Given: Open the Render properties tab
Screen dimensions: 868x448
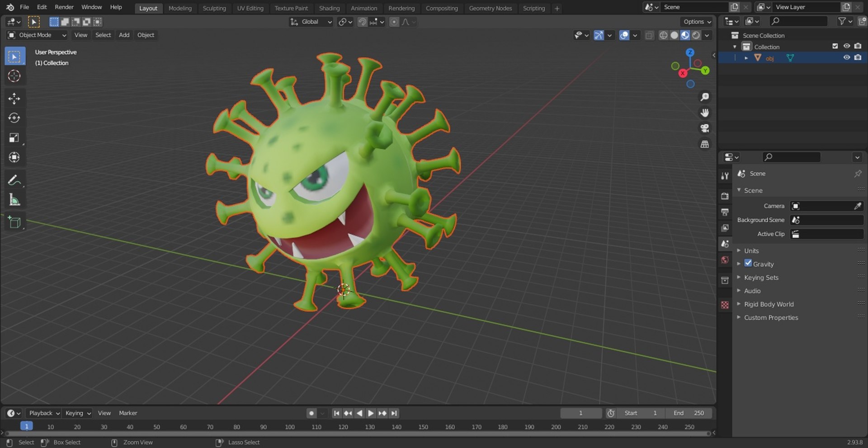Looking at the screenshot, I should [x=725, y=196].
